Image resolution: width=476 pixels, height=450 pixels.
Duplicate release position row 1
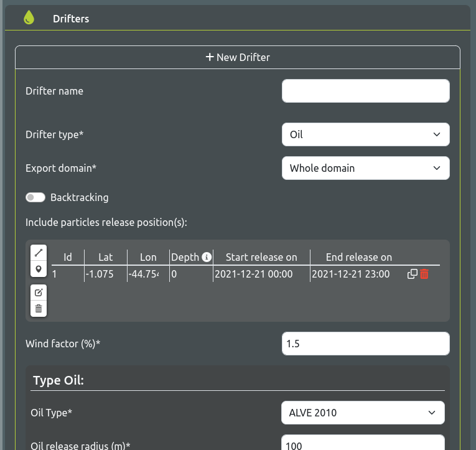point(412,274)
